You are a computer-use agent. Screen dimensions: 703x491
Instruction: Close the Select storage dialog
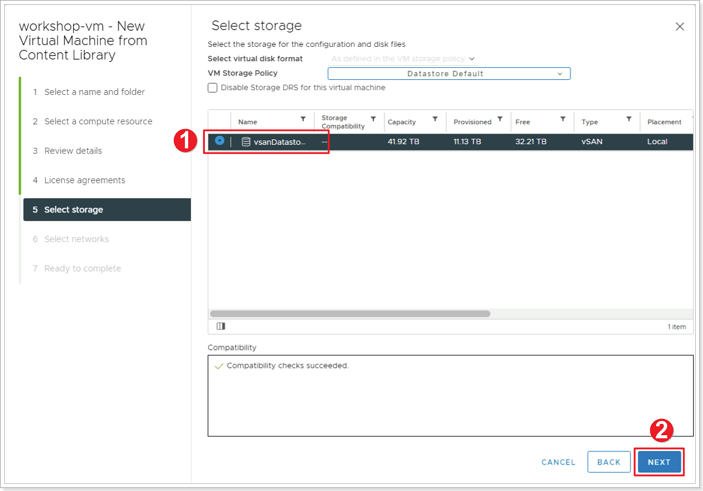(680, 26)
